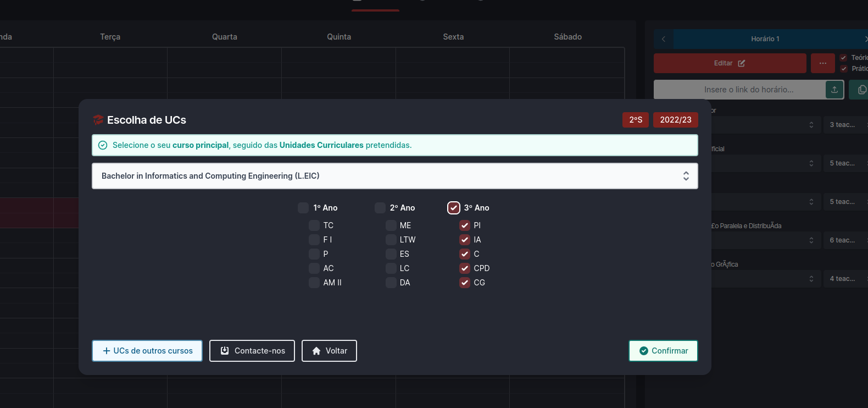Uncheck the 3º Ano year checkbox
This screenshot has width=868, height=408.
point(454,208)
